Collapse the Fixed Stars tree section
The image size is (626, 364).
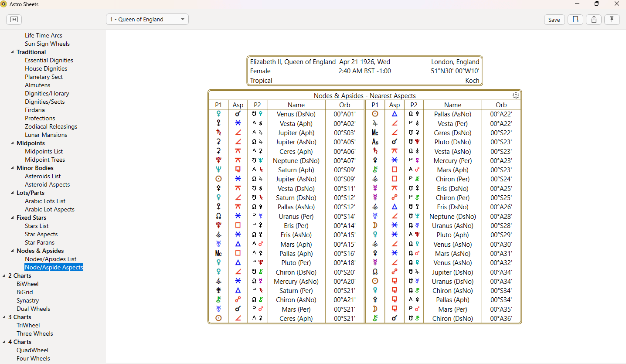(12, 218)
